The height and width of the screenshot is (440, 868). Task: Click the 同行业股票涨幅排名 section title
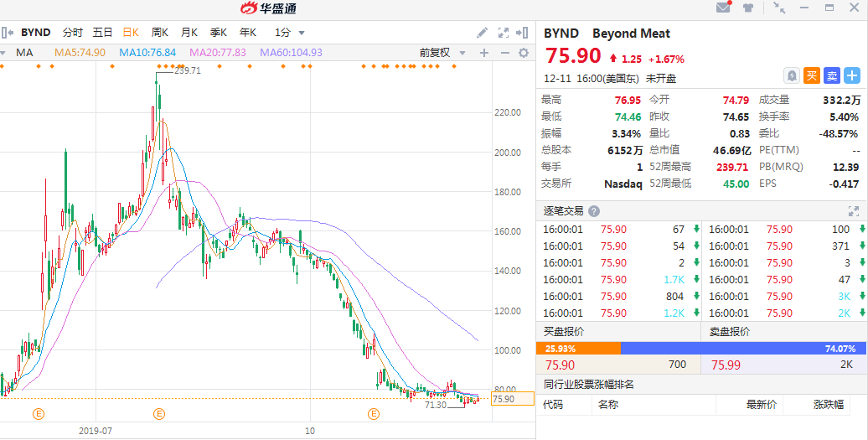(x=588, y=384)
